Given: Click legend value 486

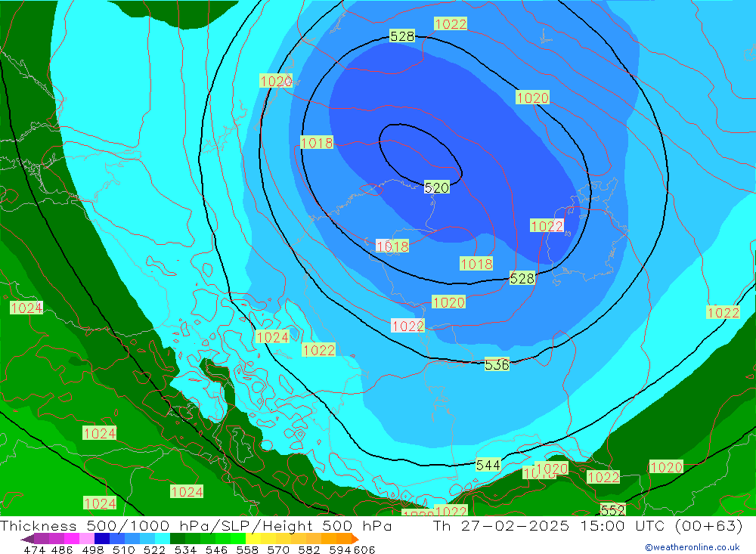Looking at the screenshot, I should (62, 550).
